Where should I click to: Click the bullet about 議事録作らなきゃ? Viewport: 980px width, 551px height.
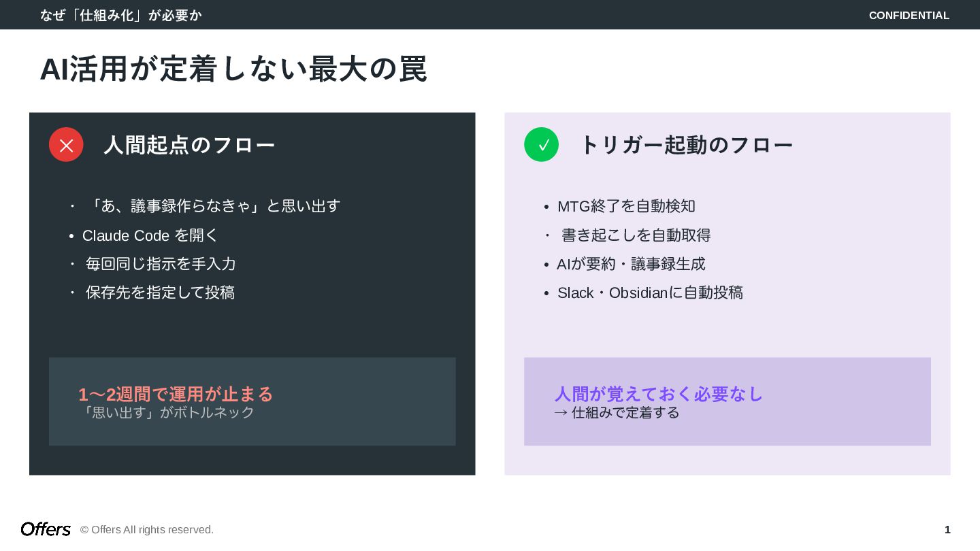pyautogui.click(x=214, y=205)
